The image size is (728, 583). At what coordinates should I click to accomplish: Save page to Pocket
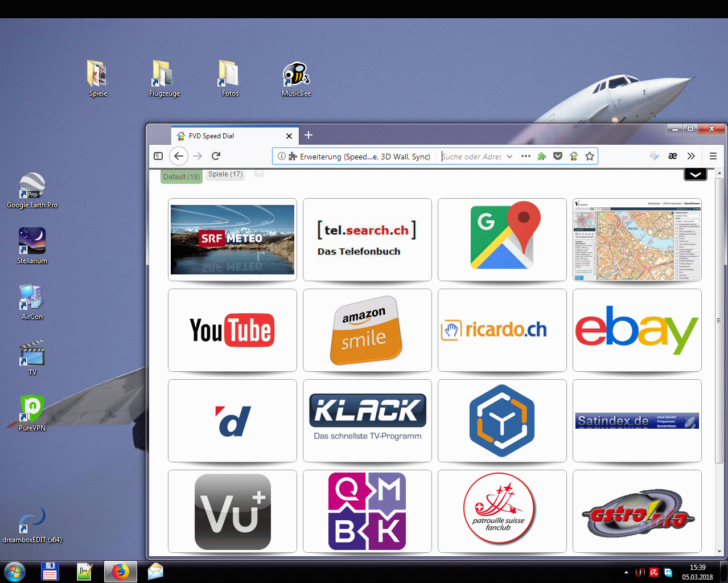(x=558, y=156)
